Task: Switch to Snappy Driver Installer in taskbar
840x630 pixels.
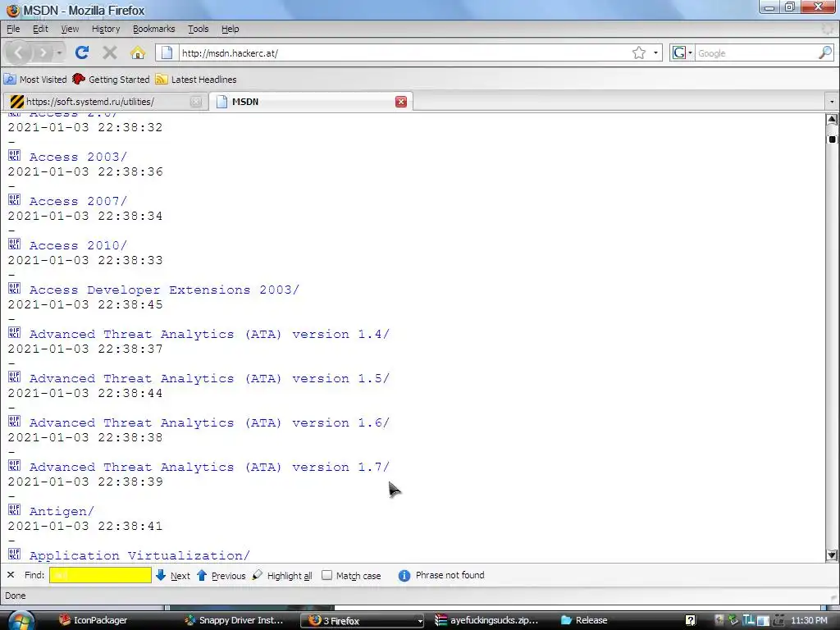Action: point(234,620)
